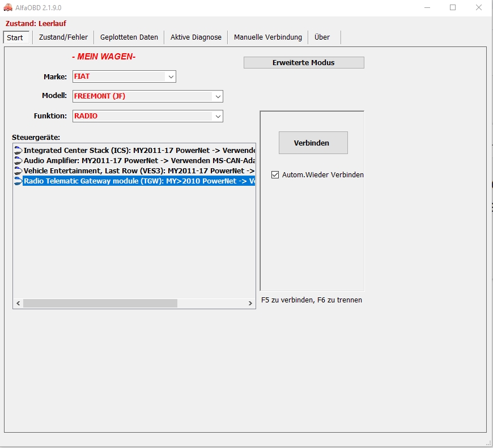Click the left arrow of the Steuergeräte scrollbar

click(x=18, y=304)
